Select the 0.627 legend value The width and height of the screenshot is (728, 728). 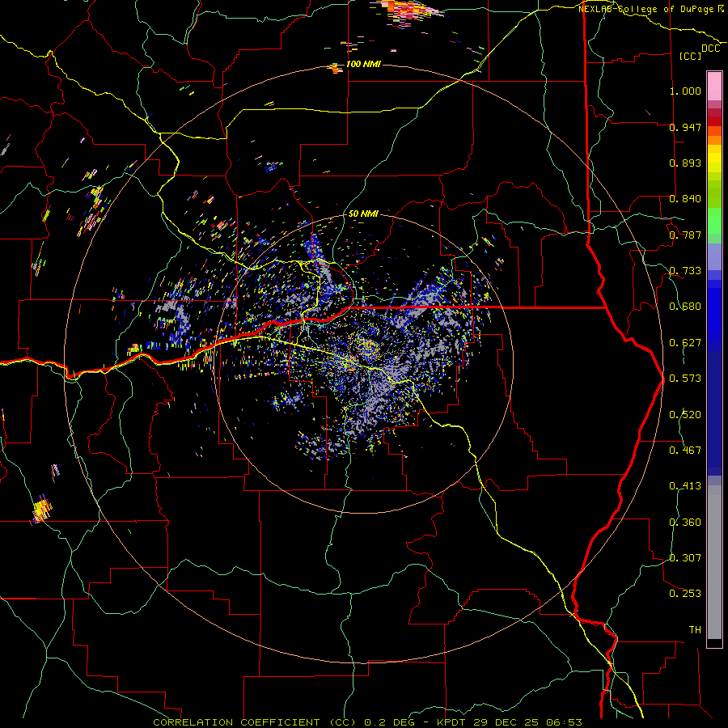pos(685,343)
